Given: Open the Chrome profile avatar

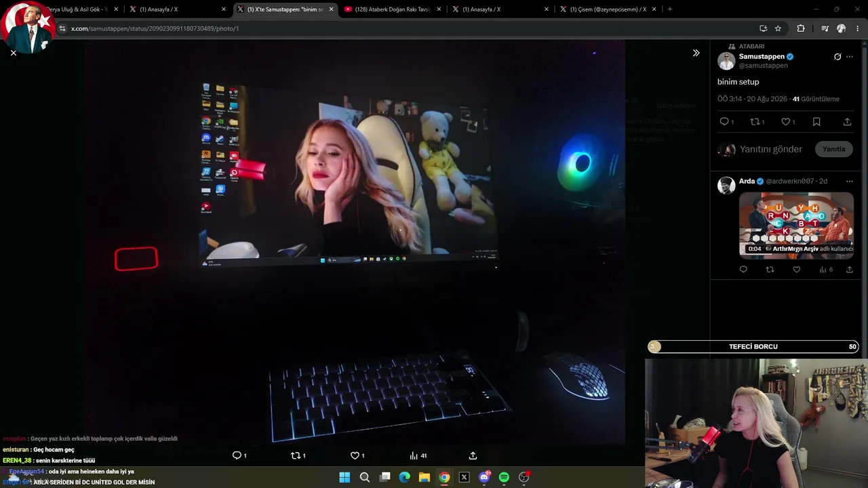Looking at the screenshot, I should tap(841, 28).
